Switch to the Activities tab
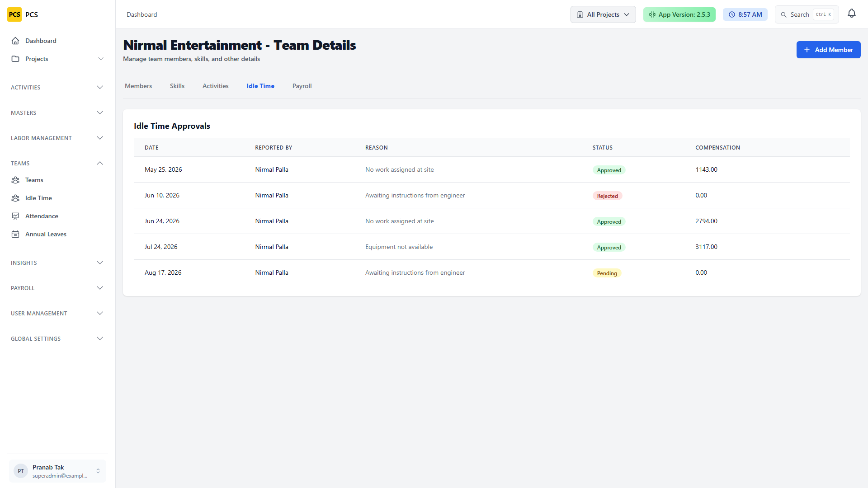 215,86
